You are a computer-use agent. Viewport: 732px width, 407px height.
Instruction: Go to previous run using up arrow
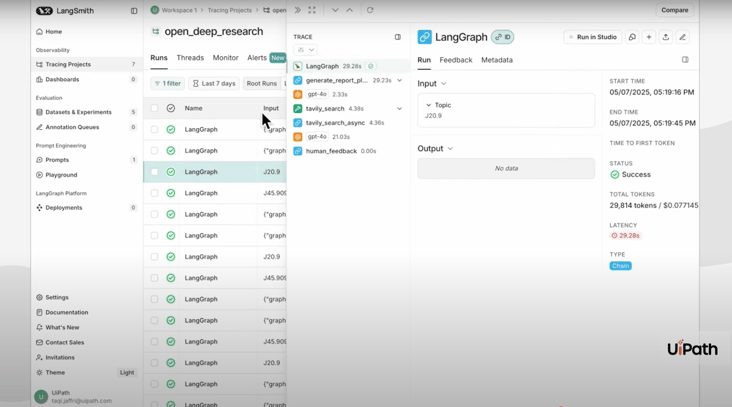click(349, 10)
